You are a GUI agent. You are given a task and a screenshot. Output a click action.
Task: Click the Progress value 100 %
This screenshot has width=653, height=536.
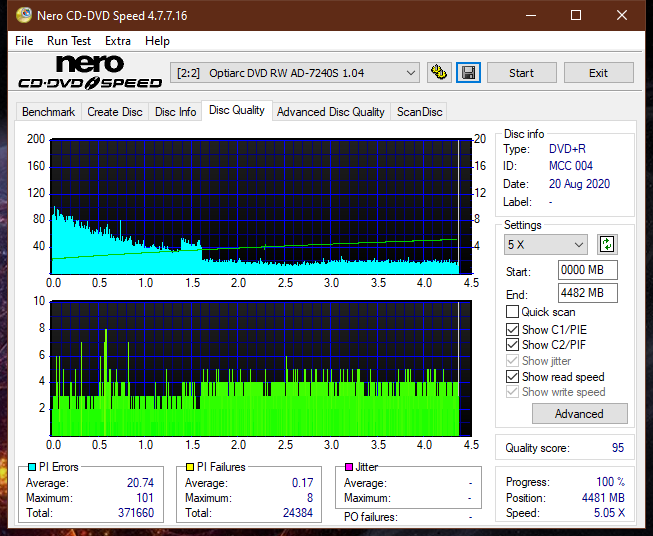coord(611,482)
